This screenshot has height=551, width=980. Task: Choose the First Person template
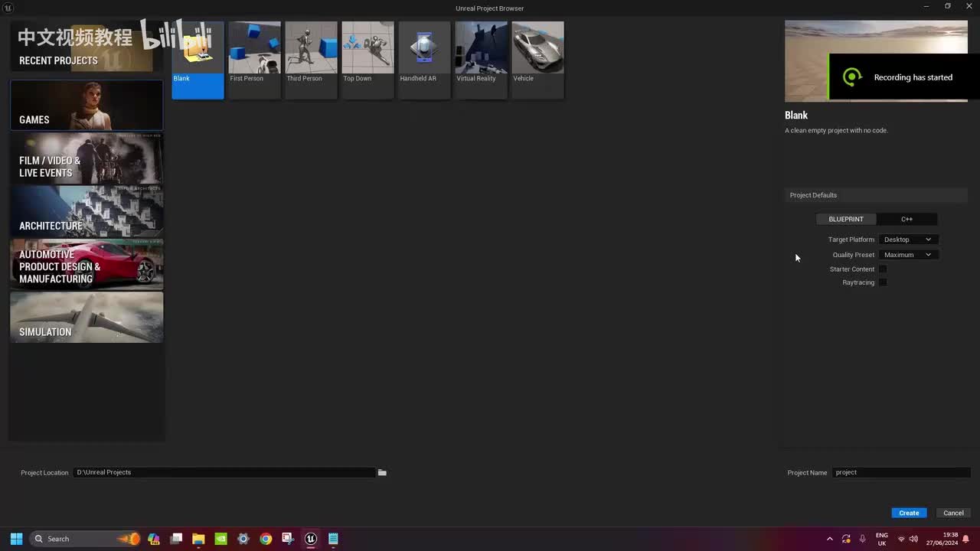click(254, 60)
